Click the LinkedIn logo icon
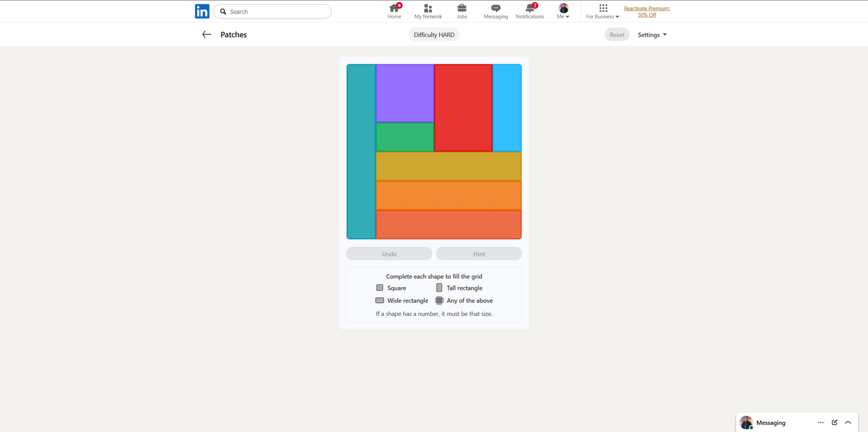Viewport: 868px width, 432px height. [202, 11]
